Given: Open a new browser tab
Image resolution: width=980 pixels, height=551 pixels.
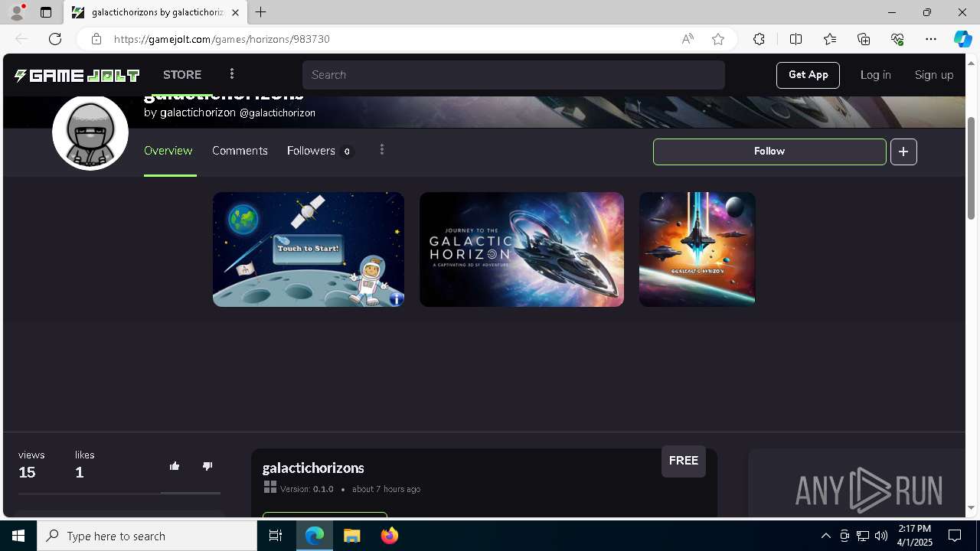Looking at the screenshot, I should (x=261, y=12).
